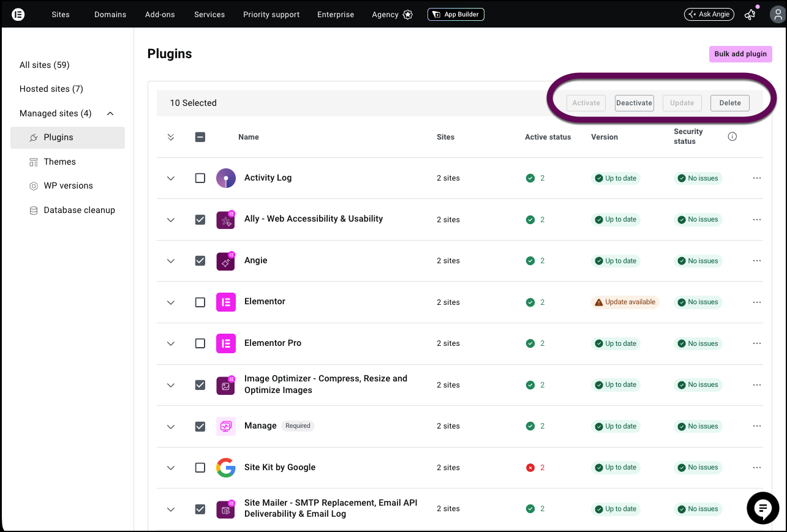Image resolution: width=787 pixels, height=532 pixels.
Task: Click the Elementor Pro plugin icon
Action: pyautogui.click(x=226, y=343)
